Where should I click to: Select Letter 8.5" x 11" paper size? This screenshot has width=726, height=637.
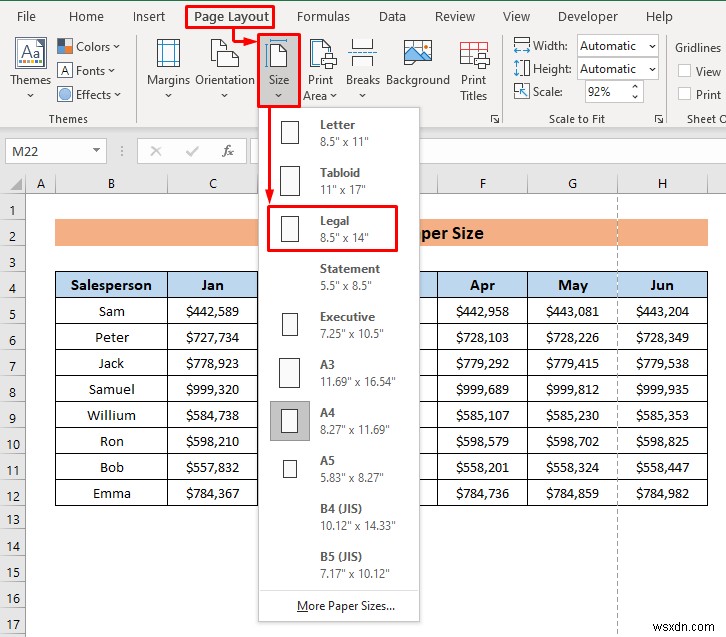coord(339,133)
